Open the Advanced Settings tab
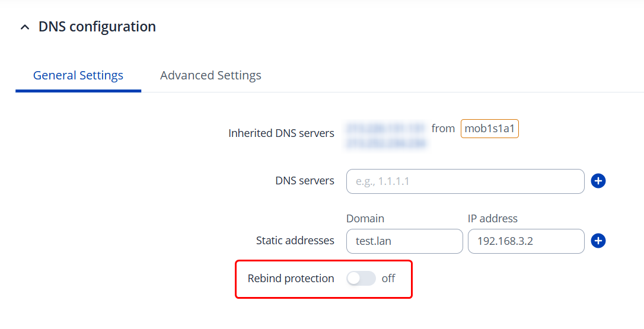The height and width of the screenshot is (329, 644). point(211,75)
